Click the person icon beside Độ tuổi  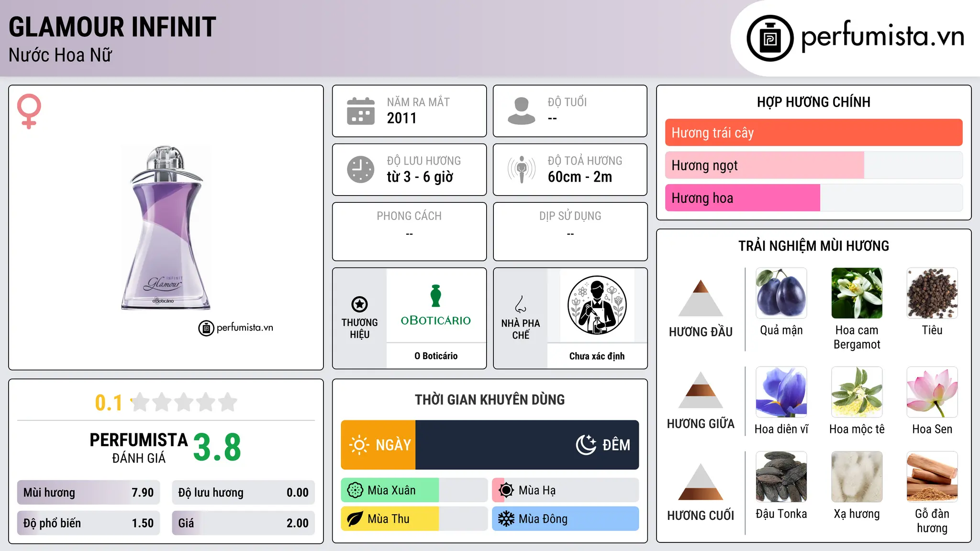click(521, 111)
